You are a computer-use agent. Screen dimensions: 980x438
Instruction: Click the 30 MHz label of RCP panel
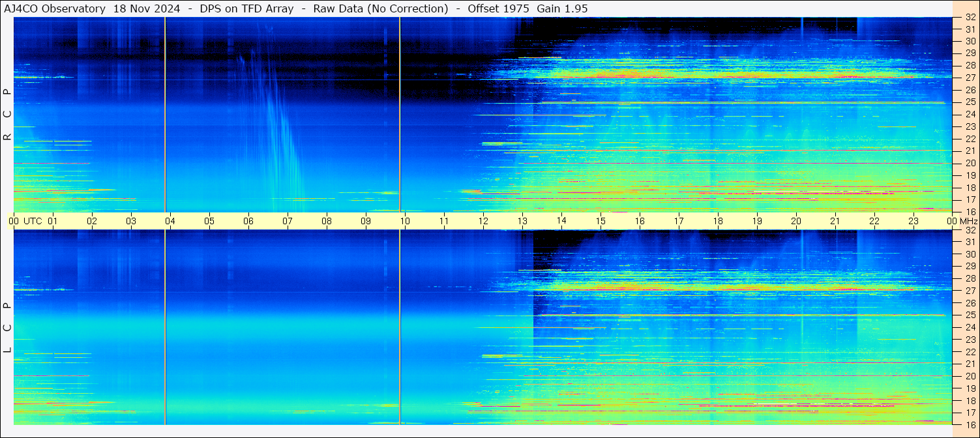970,41
